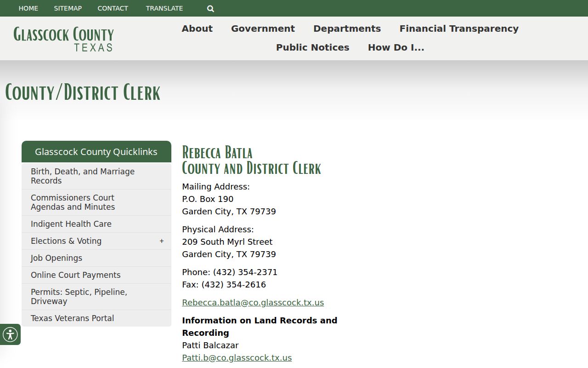This screenshot has width=588, height=368.
Task: Open the SITEMAP link
Action: 68,8
